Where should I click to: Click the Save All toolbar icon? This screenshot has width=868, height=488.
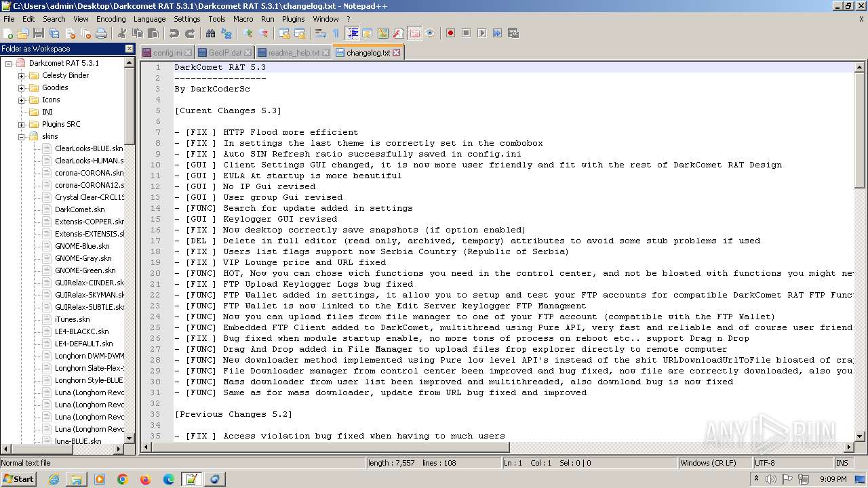coord(54,33)
